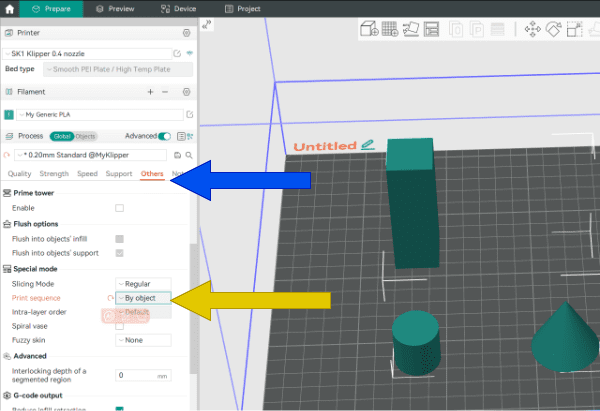Go to the home screen icon
The height and width of the screenshot is (411, 600).
coord(9,9)
